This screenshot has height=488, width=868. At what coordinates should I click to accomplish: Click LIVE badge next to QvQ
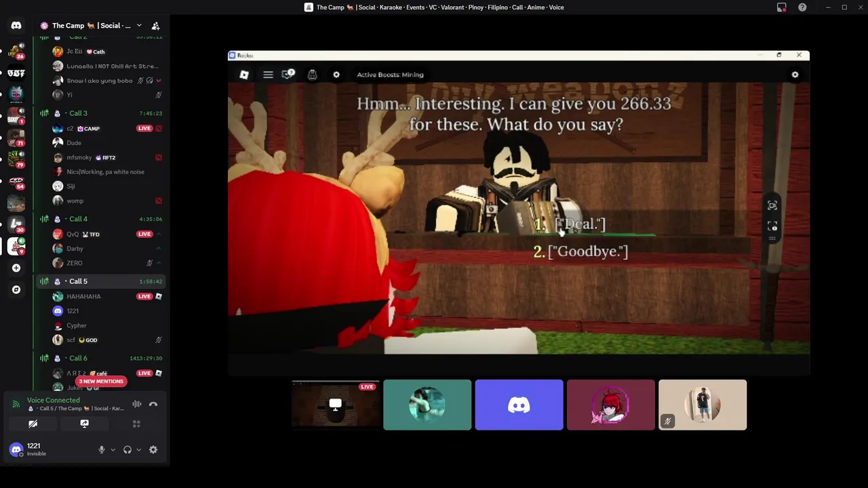(144, 234)
